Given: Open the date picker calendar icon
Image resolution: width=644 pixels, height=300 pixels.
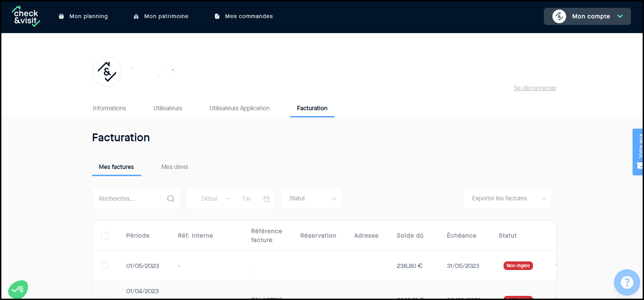Looking at the screenshot, I should tap(266, 199).
